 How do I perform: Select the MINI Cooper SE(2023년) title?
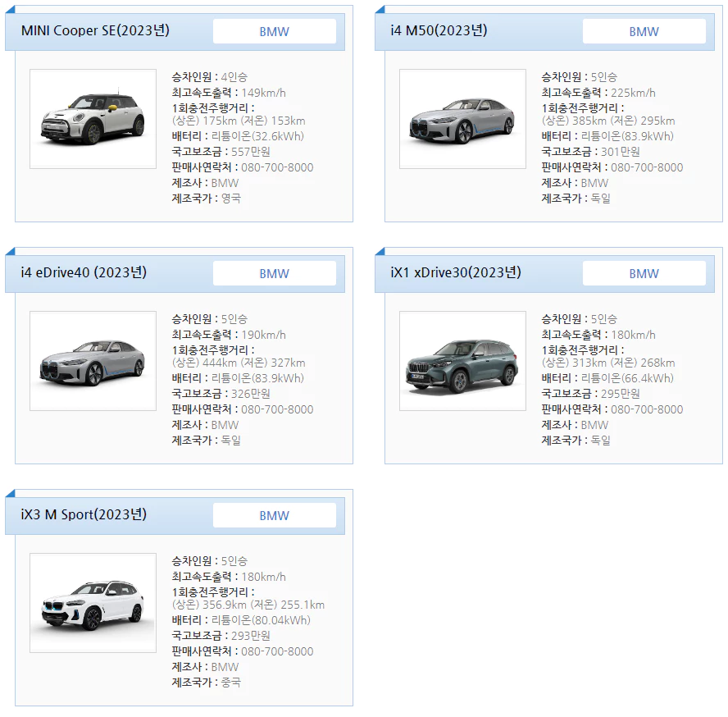pos(95,30)
